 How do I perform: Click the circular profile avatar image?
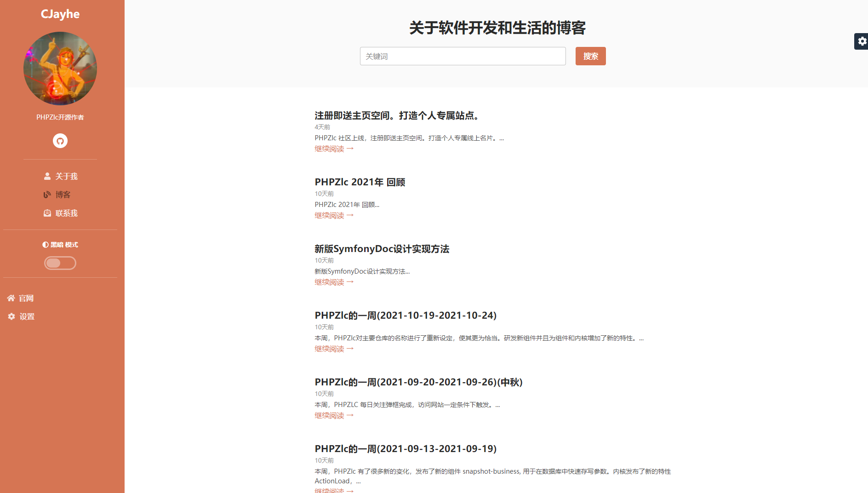60,69
